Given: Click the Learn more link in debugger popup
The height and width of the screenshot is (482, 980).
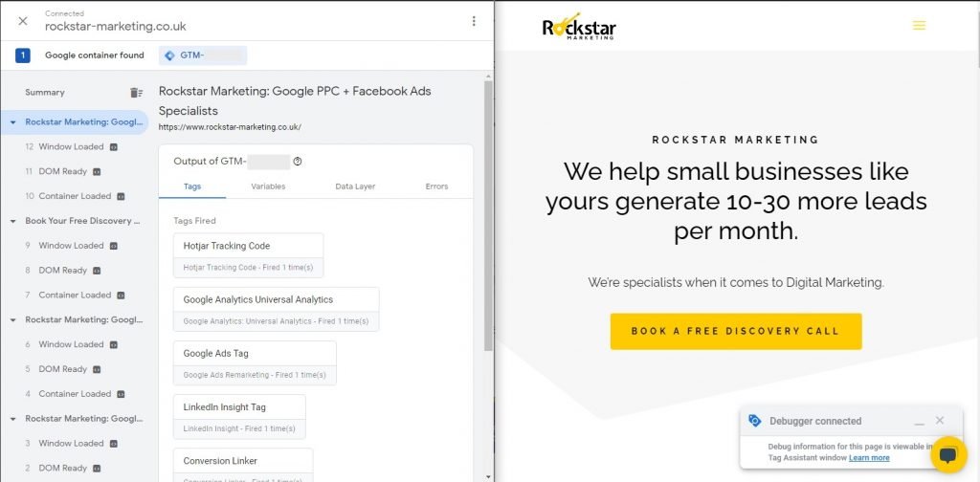Looking at the screenshot, I should click(869, 458).
